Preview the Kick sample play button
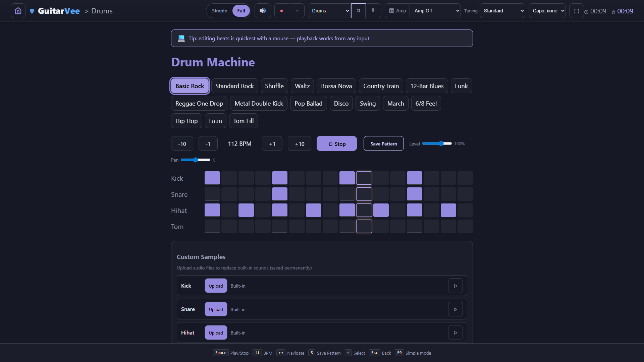The width and height of the screenshot is (644, 362). [x=455, y=286]
